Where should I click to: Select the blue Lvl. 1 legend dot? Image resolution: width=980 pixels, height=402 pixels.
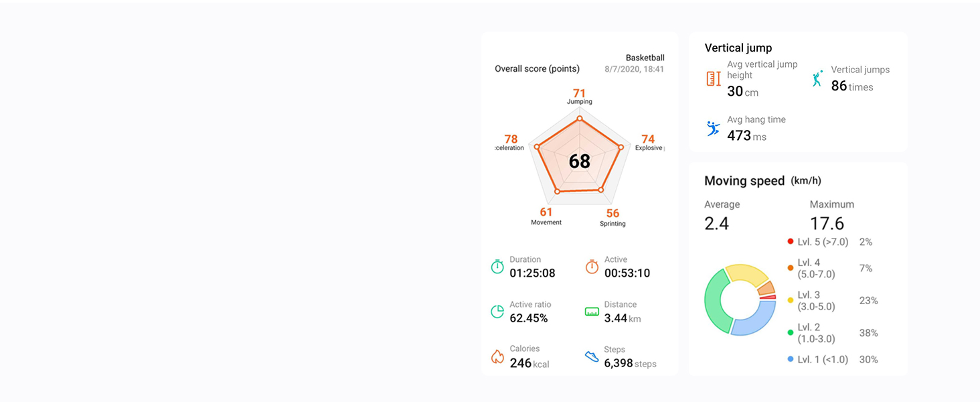[x=791, y=360]
